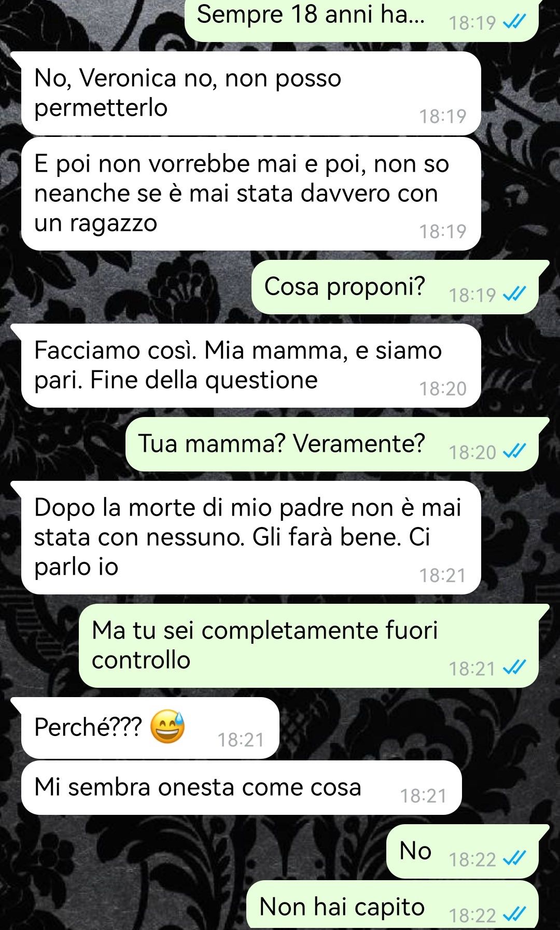Tap the 18:20 timestamp on 'Fine della questione'

[443, 388]
